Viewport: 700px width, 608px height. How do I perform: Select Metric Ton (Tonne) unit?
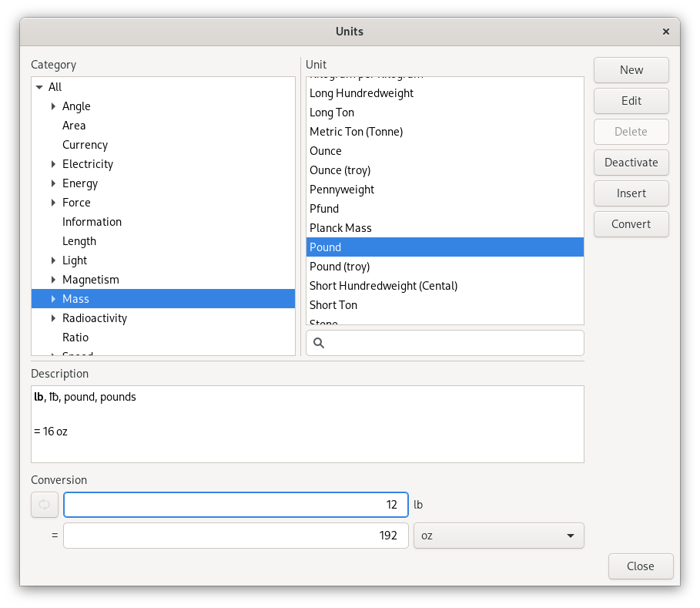[x=356, y=132]
